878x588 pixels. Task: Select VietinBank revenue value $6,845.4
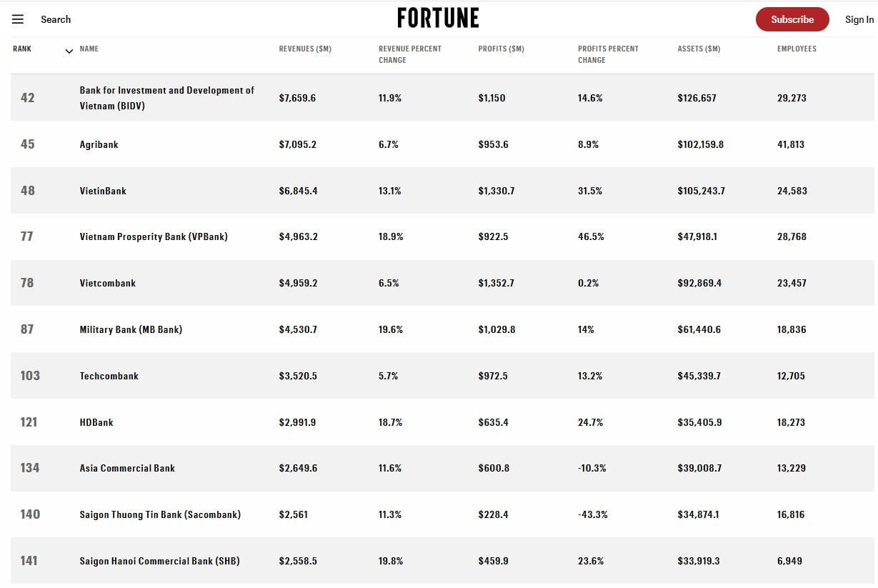coord(298,191)
